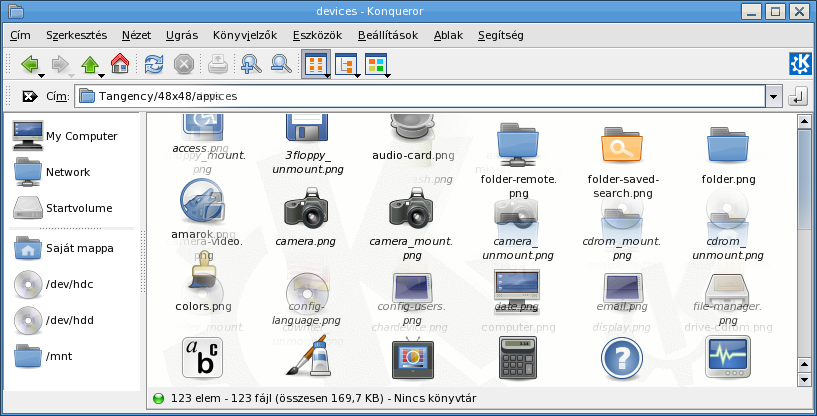This screenshot has height=416, width=817.
Task: Open Startvolume in the sidebar
Action: coord(63,208)
